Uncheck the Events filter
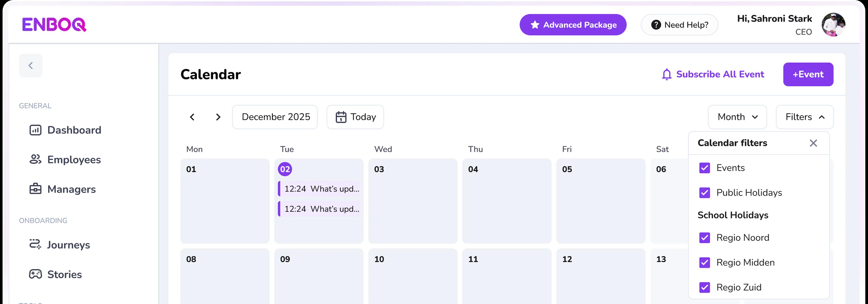The image size is (868, 304). coord(705,168)
